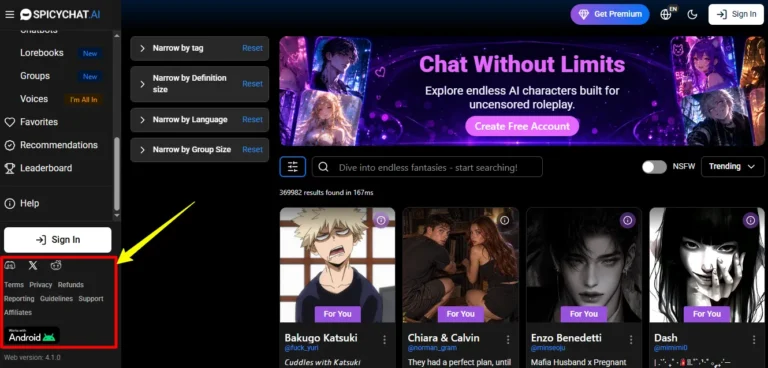Screen dimensions: 768x368
Task: Open the Refunds link
Action: point(71,285)
